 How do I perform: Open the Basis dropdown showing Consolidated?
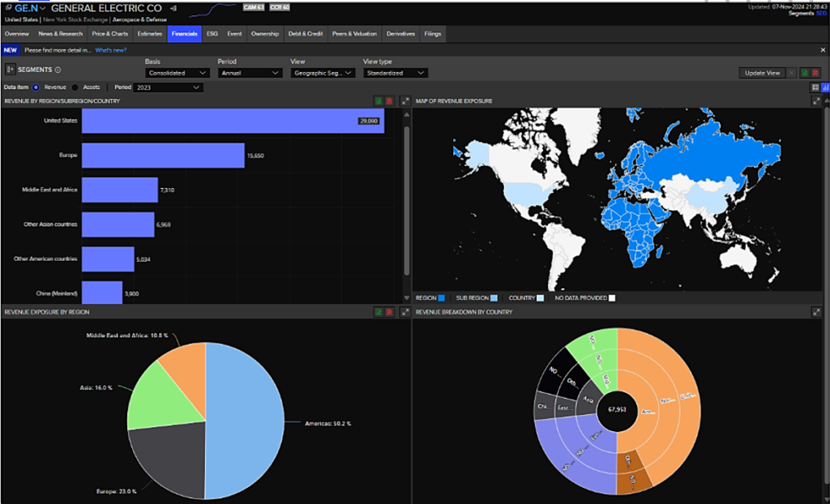tap(178, 73)
